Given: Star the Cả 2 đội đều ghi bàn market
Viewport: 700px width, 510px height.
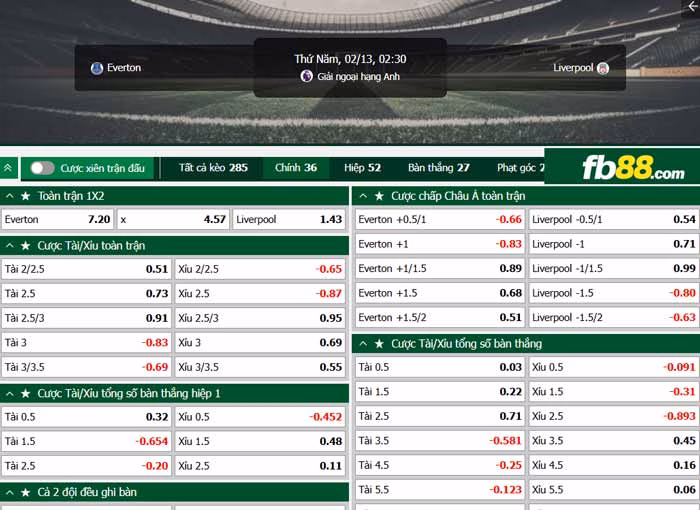Looking at the screenshot, I should tap(26, 492).
